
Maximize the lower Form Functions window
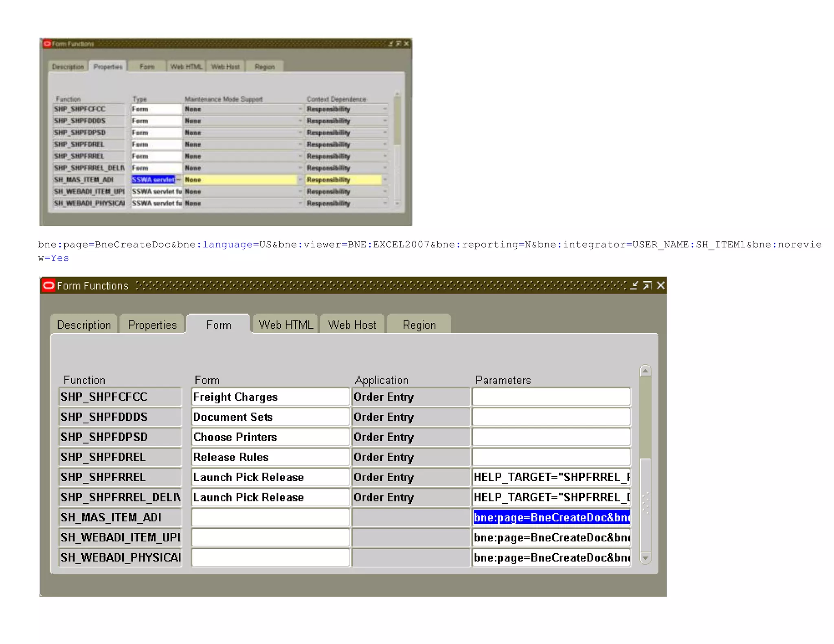click(x=647, y=285)
